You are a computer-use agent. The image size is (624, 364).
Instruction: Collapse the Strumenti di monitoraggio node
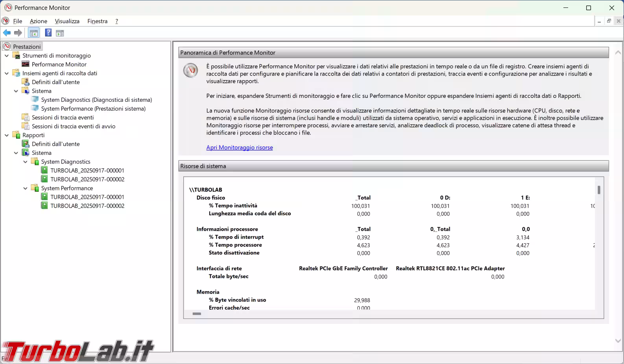pos(7,56)
